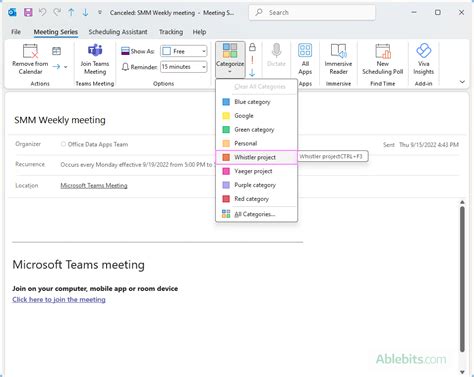Image resolution: width=474 pixels, height=377 pixels.
Task: Click scrollbar down arrow at bottom
Action: pyautogui.click(x=462, y=372)
